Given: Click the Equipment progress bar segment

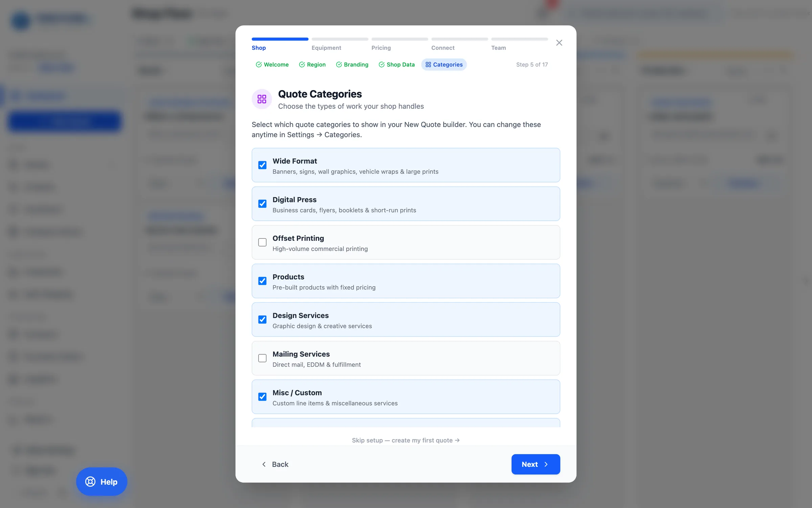Looking at the screenshot, I should [340, 39].
